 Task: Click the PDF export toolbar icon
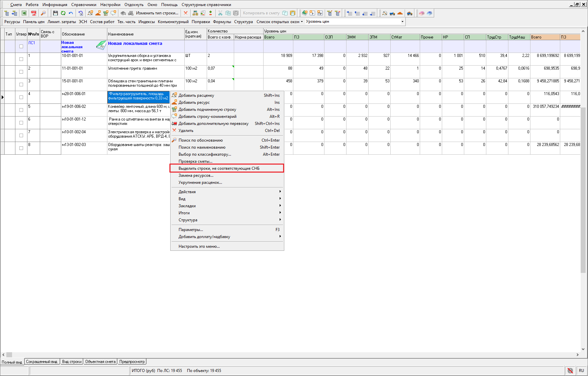click(x=34, y=13)
